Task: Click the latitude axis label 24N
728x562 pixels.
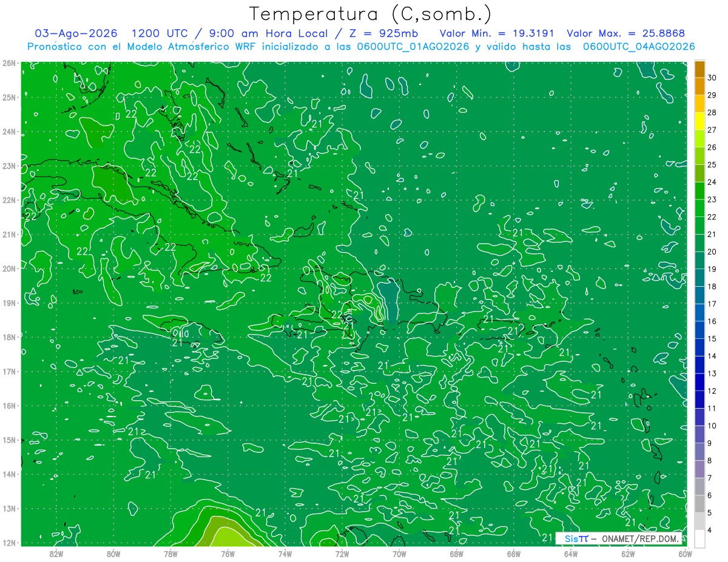Action: pos(9,132)
